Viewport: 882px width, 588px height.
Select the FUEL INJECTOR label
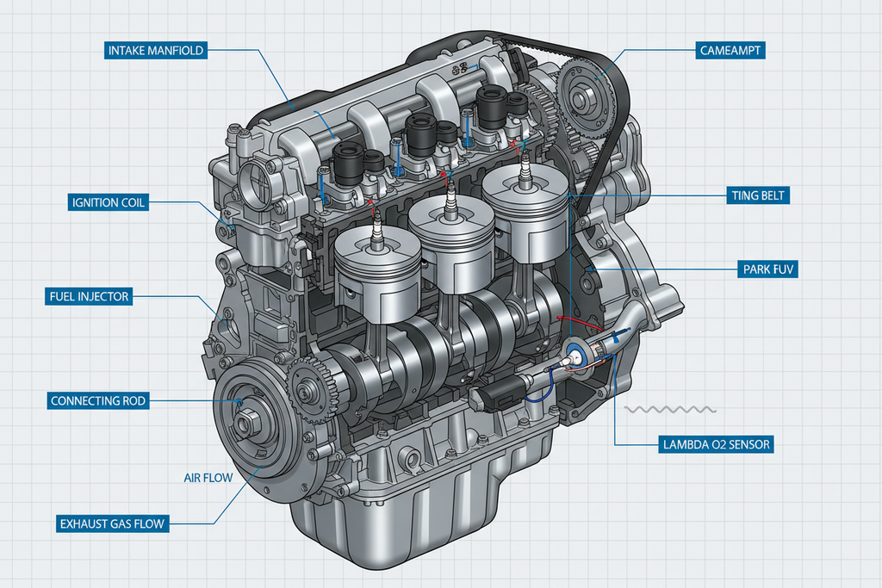[89, 296]
